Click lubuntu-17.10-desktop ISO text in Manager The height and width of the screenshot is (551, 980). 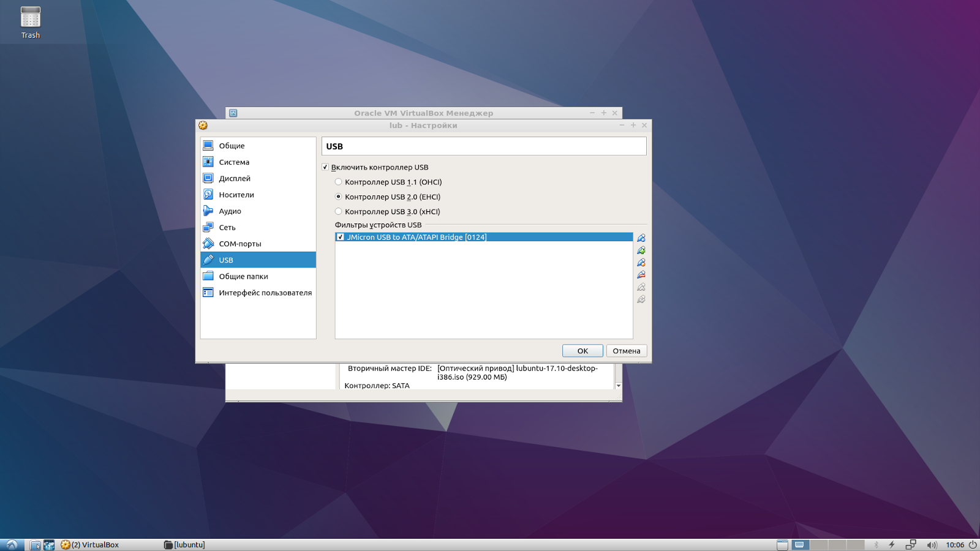(518, 372)
